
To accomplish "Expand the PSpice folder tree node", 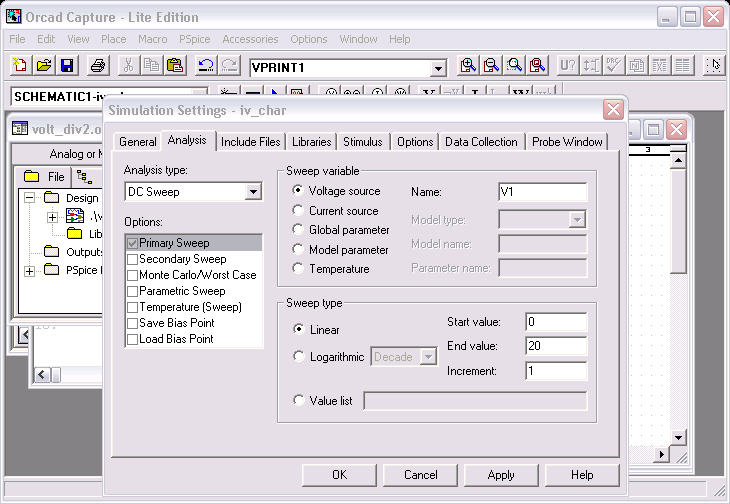I will coord(30,271).
